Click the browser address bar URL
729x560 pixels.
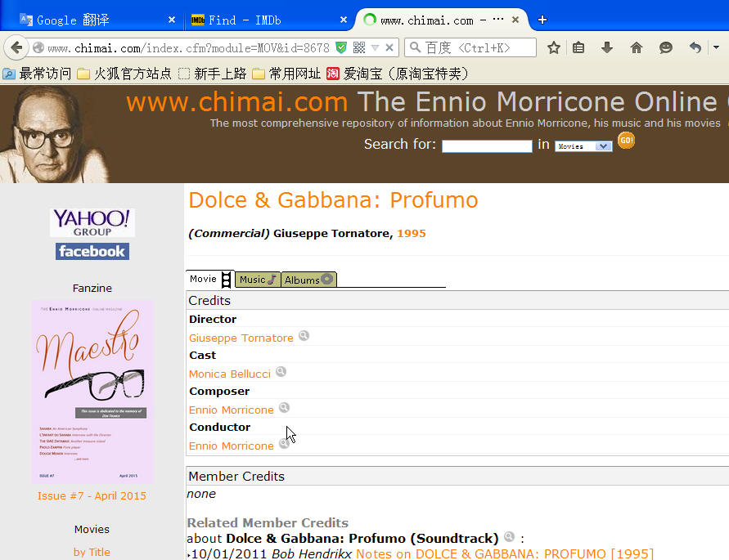[x=188, y=47]
